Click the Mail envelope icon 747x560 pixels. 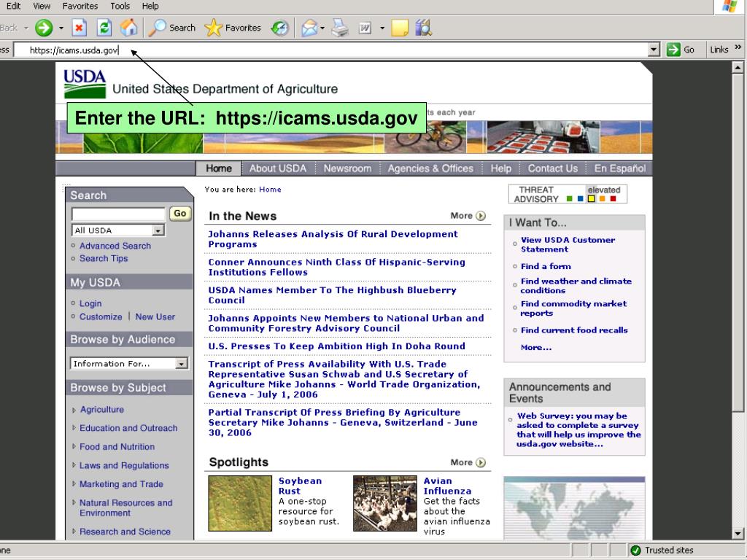click(309, 28)
